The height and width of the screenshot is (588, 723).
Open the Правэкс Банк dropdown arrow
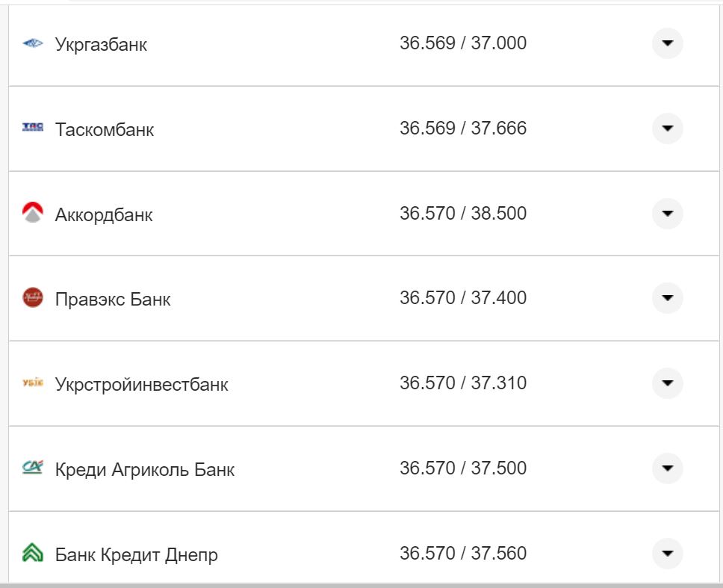pos(667,298)
